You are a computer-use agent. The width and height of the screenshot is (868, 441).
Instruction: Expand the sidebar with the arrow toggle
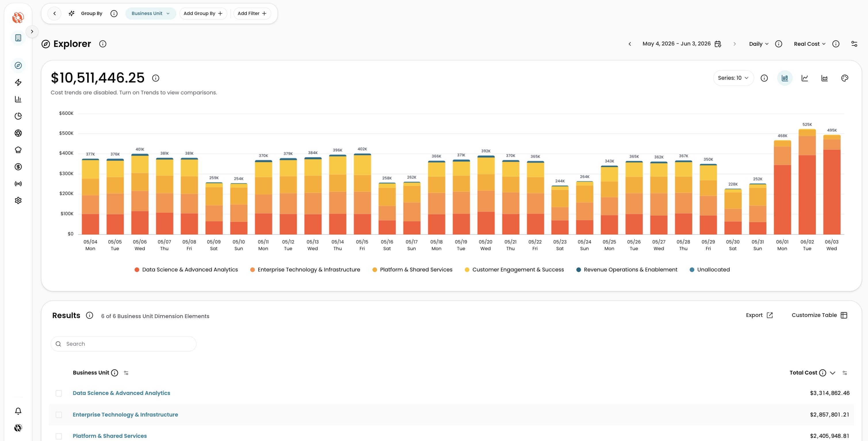tap(32, 32)
